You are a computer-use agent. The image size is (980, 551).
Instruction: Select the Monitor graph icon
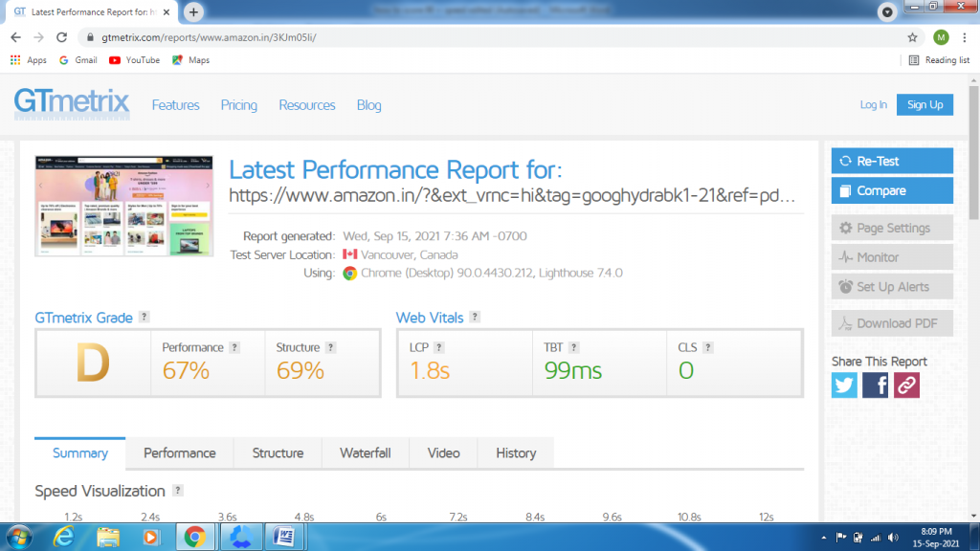coord(844,256)
